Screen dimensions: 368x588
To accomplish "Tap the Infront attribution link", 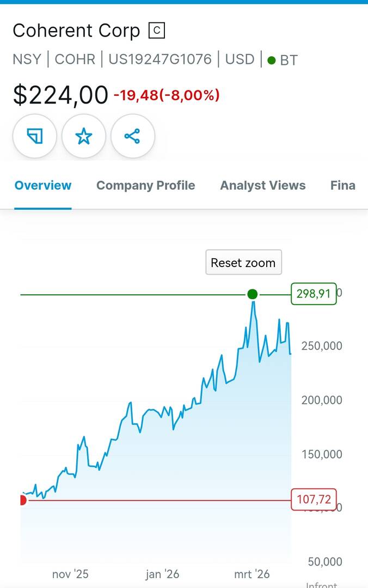I will click(x=322, y=584).
